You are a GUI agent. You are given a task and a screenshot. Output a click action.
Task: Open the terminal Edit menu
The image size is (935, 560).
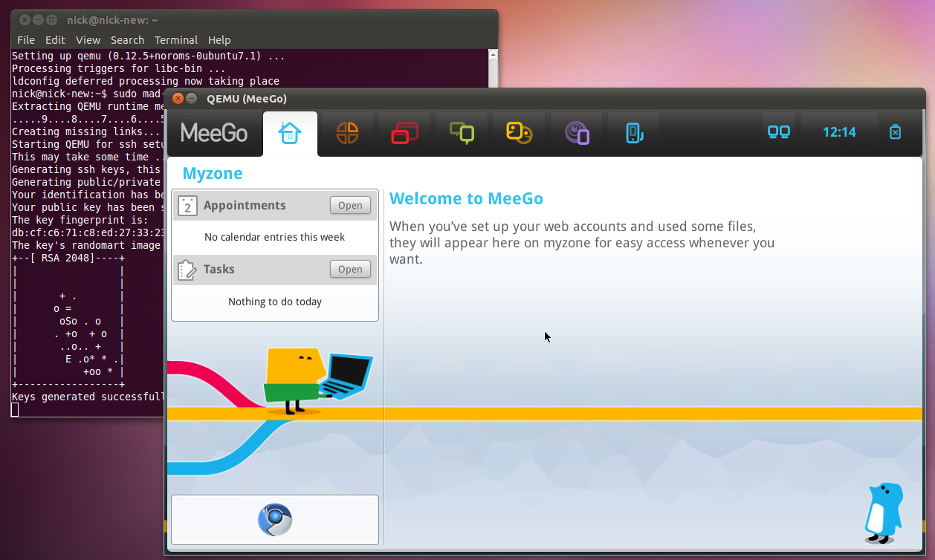coord(55,40)
